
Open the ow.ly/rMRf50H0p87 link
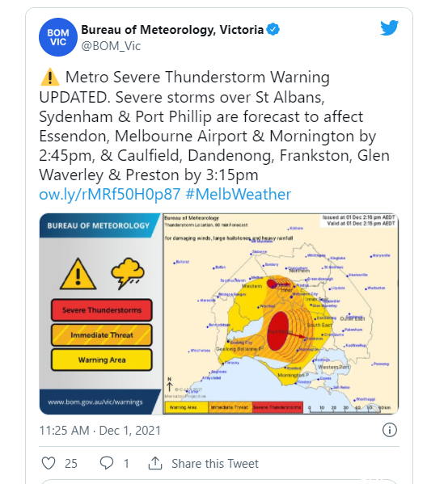110,194
